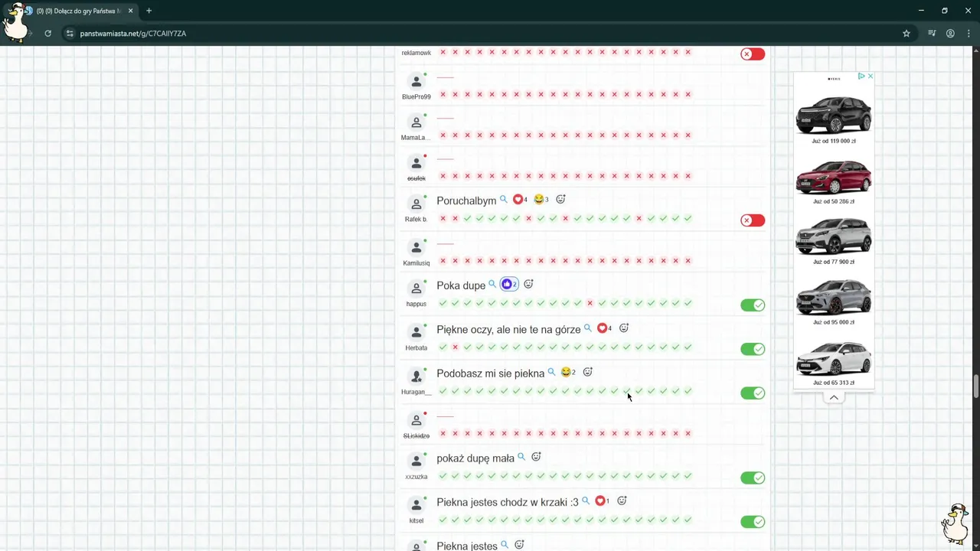Screen dimensions: 980x551
Task: Add emoji reaction to pokaż dupę mała
Action: [x=536, y=457]
